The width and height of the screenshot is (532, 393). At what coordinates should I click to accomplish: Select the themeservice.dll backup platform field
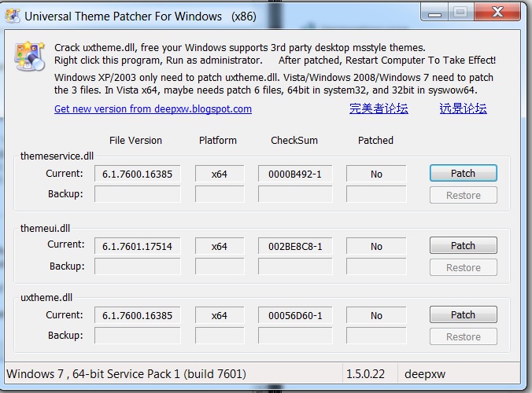click(x=220, y=194)
